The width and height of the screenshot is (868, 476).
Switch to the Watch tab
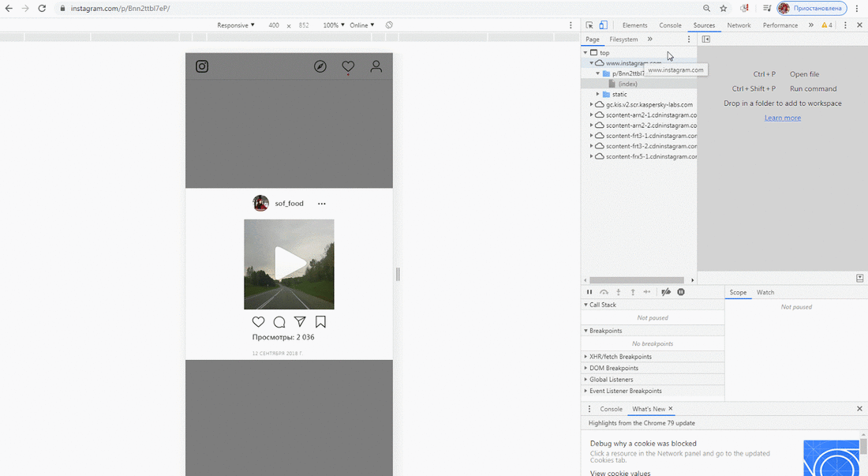click(x=765, y=292)
